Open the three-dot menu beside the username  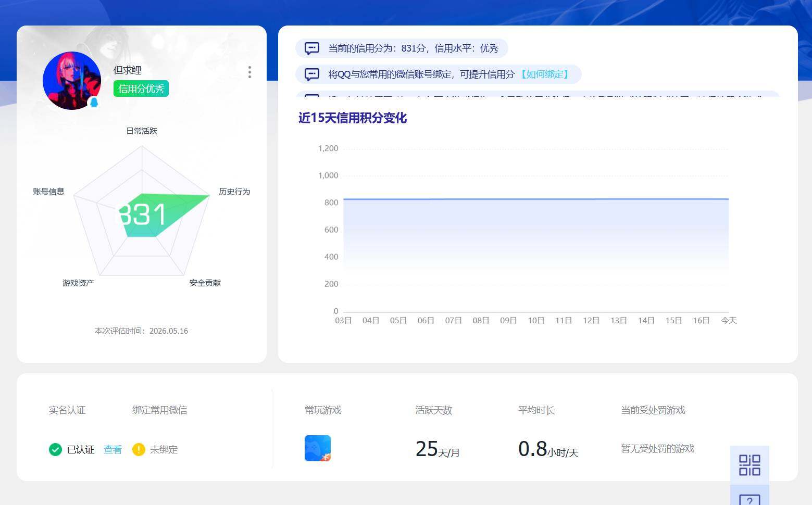tap(250, 72)
